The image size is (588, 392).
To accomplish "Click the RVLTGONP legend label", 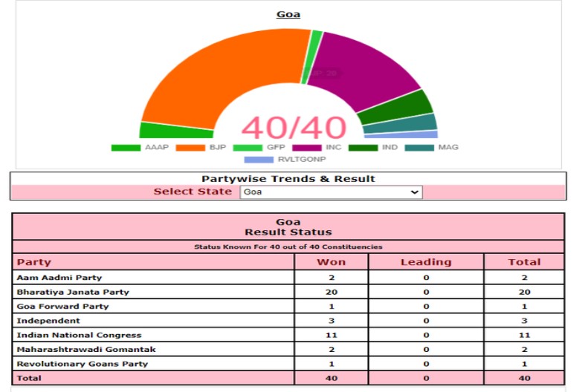I will [x=302, y=160].
